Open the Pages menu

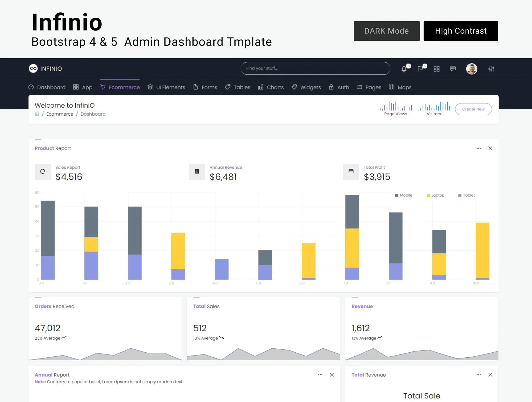point(369,87)
